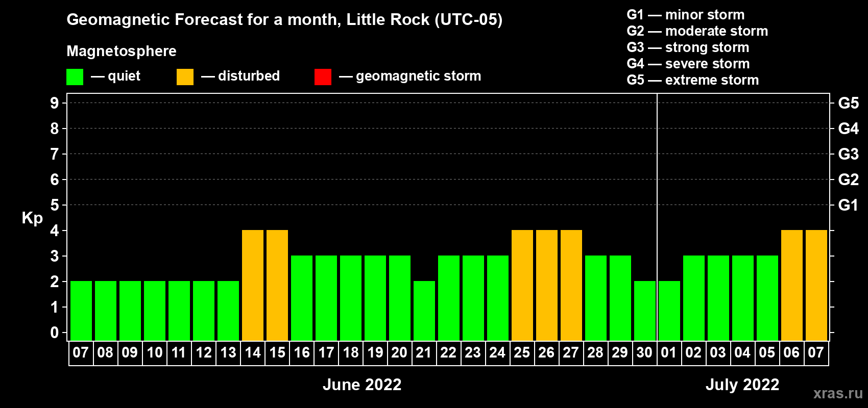Click the Kp axis value '5'
The image size is (868, 408).
click(55, 205)
